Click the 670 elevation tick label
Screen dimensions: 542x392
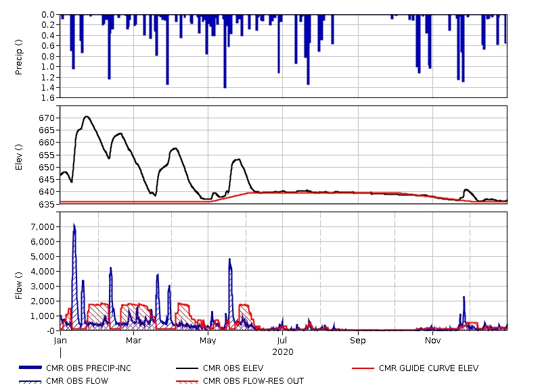[x=47, y=118]
